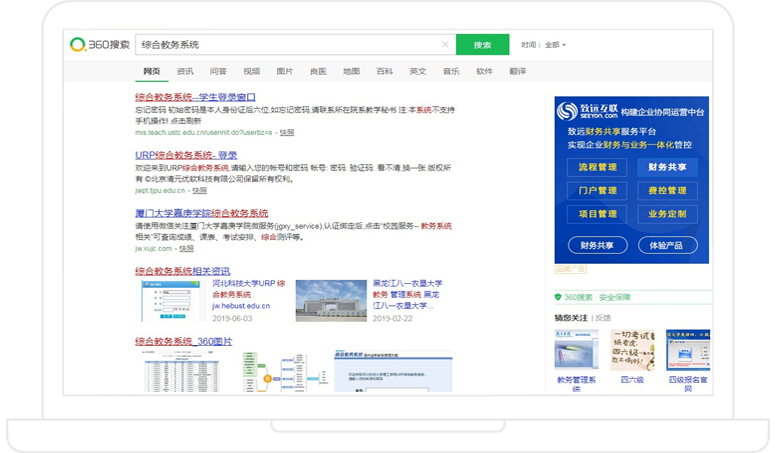This screenshot has height=453, width=776.
Task: Open 黑龙江八一农垦大学 教务管理系统 news link
Action: (407, 294)
